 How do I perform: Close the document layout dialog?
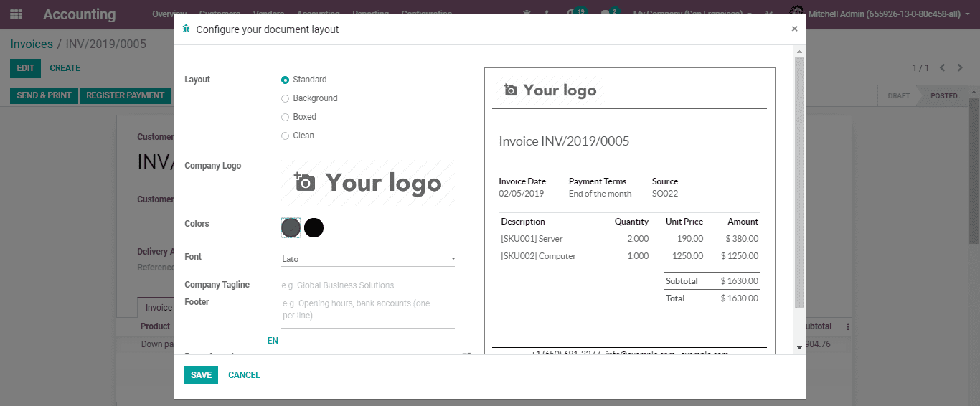tap(794, 29)
